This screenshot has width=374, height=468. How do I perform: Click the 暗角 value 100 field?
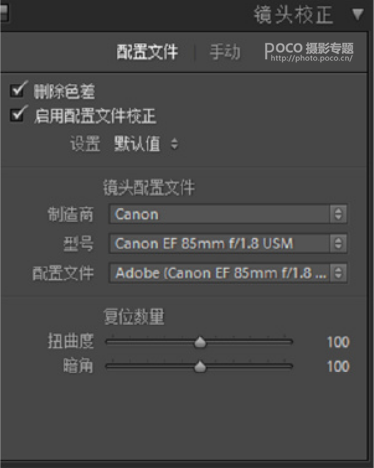338,367
